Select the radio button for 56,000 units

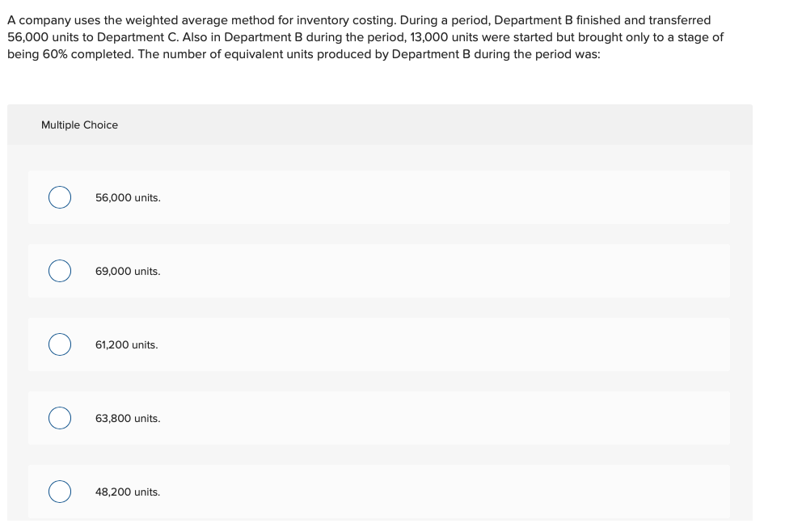click(59, 196)
